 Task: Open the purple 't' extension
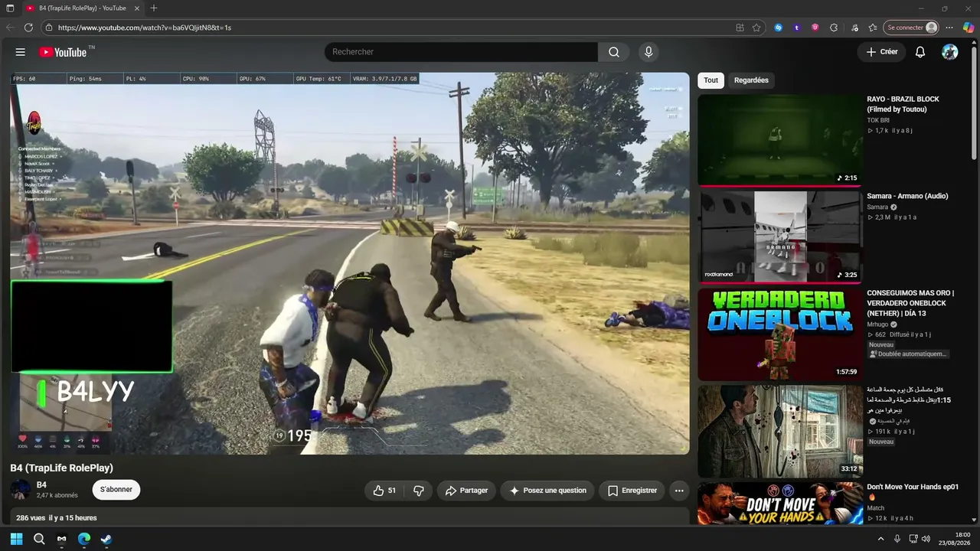coord(797,28)
